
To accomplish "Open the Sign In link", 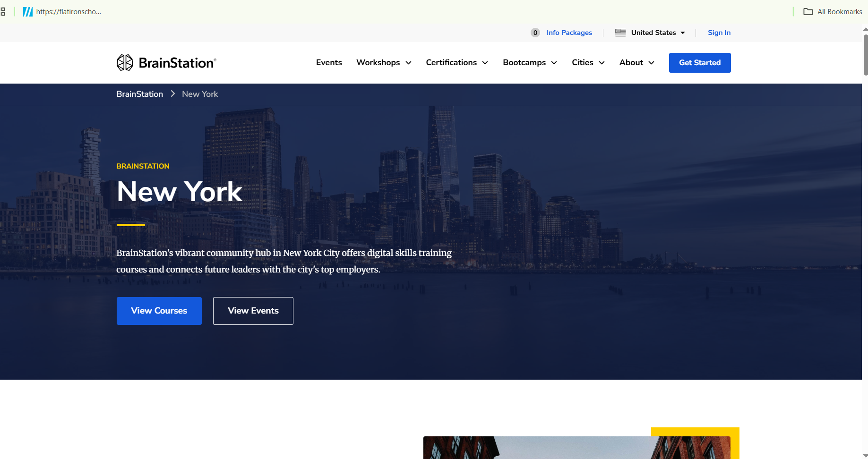I will pos(719,33).
